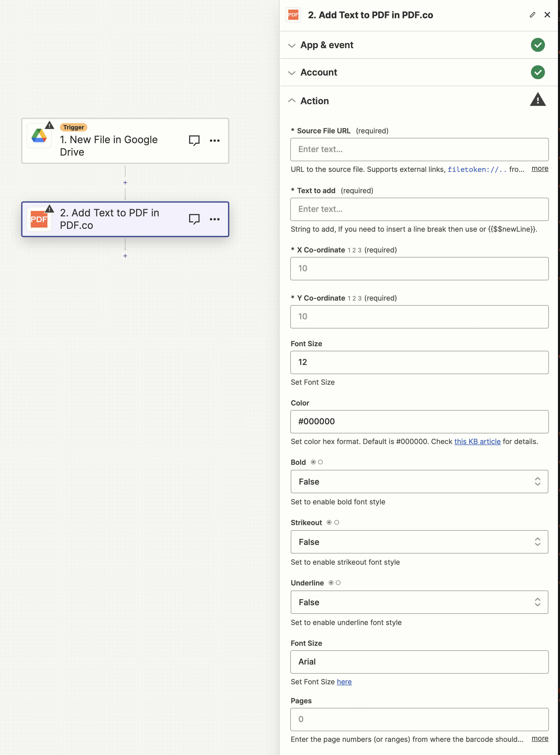
Task: Add a step between trigger and action
Action: pyautogui.click(x=125, y=183)
